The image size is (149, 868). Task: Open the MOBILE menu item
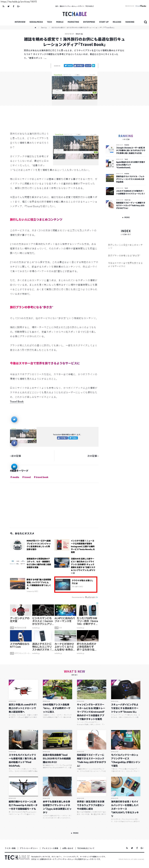pos(60,22)
